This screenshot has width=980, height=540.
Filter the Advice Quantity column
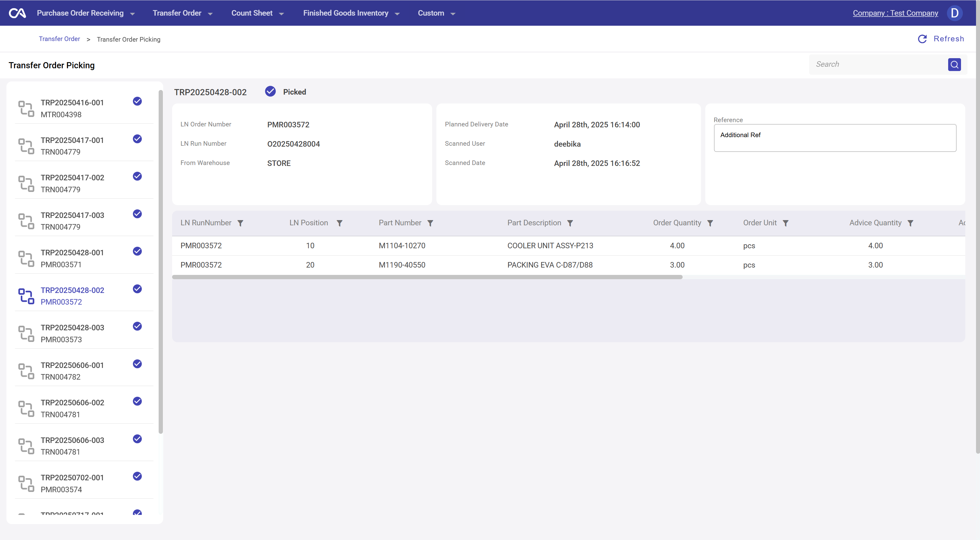tap(910, 223)
